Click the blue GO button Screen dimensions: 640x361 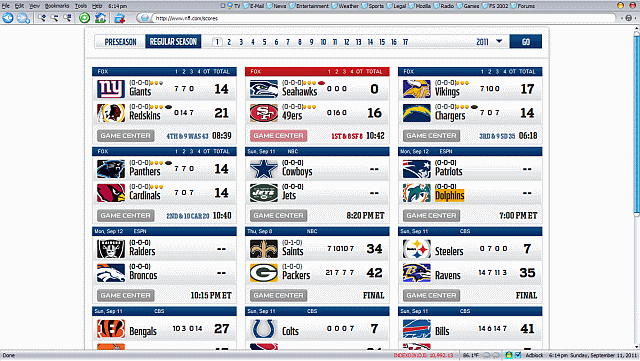point(526,42)
